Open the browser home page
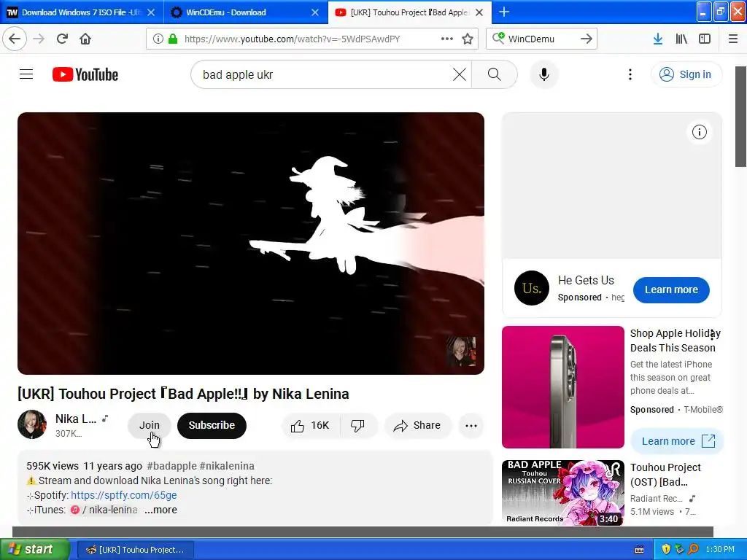Viewport: 747px width, 560px height. 85,39
